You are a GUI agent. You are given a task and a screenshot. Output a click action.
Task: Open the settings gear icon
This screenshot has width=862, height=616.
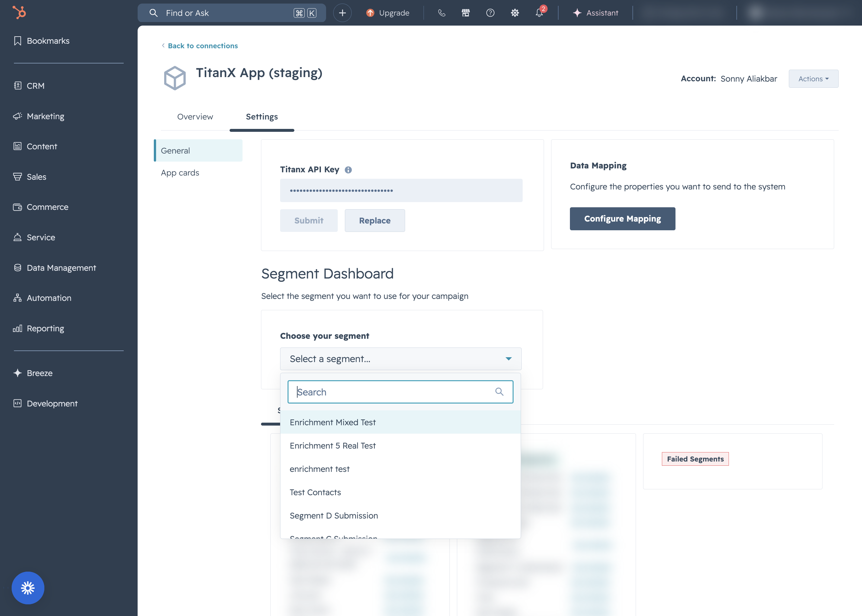click(x=515, y=13)
